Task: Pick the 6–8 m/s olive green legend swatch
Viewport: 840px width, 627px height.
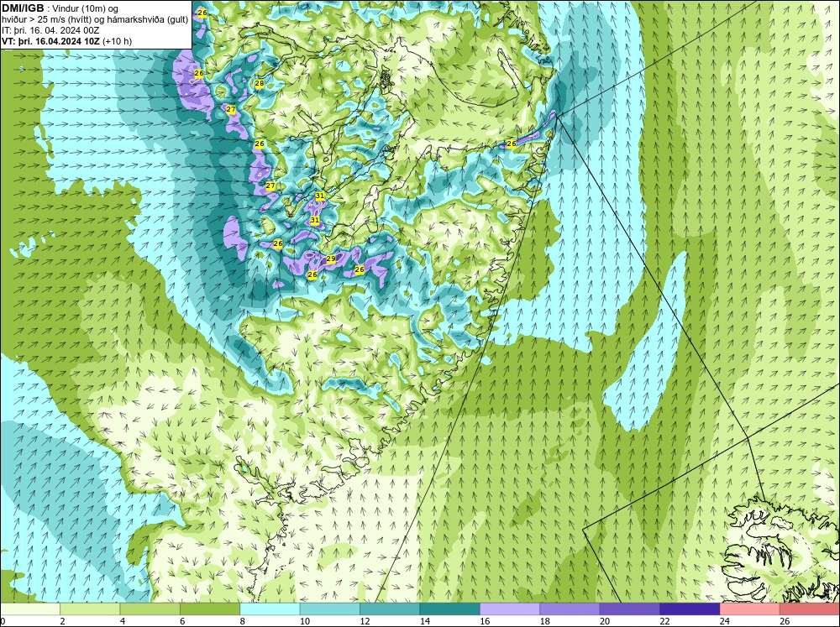Action: 210,609
